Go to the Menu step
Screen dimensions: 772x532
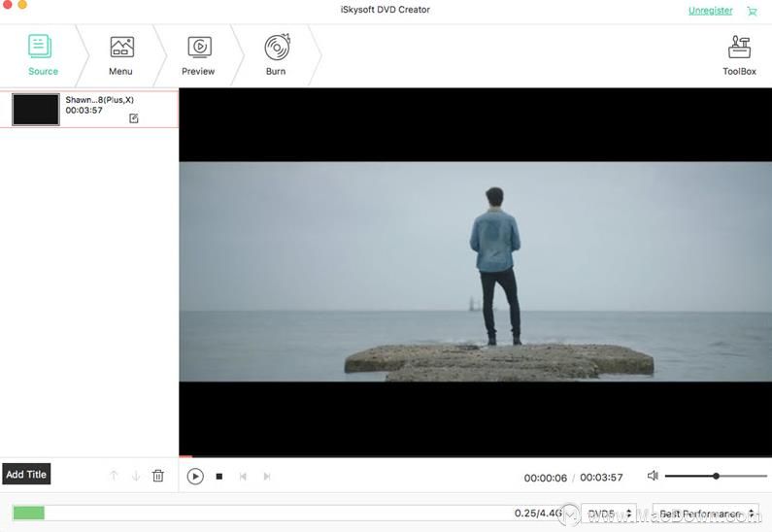[x=120, y=55]
